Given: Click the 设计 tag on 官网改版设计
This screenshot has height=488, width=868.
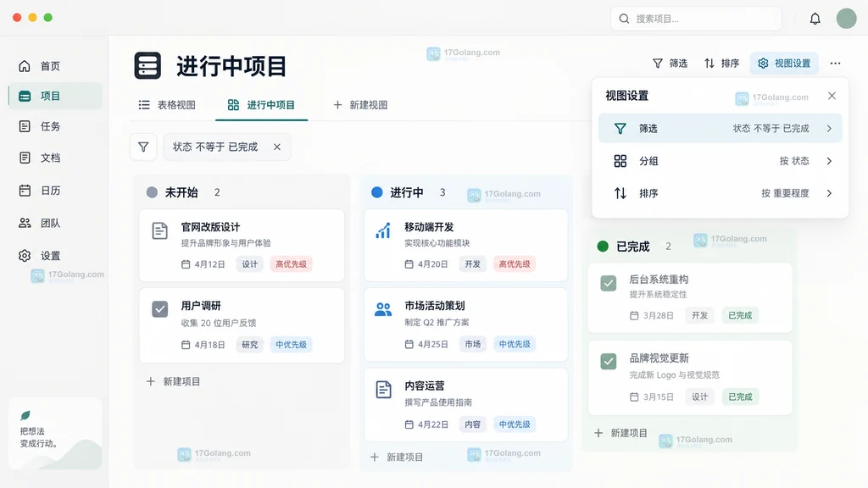Looking at the screenshot, I should [250, 264].
